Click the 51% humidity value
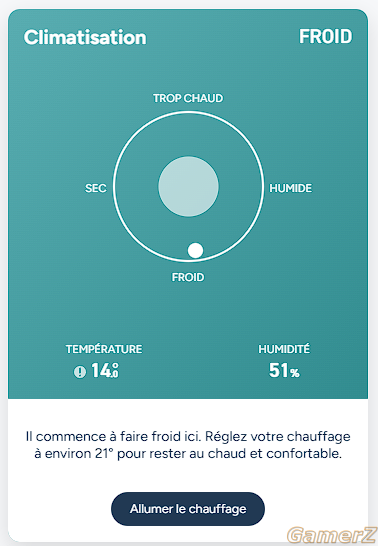This screenshot has height=546, width=378. (284, 370)
